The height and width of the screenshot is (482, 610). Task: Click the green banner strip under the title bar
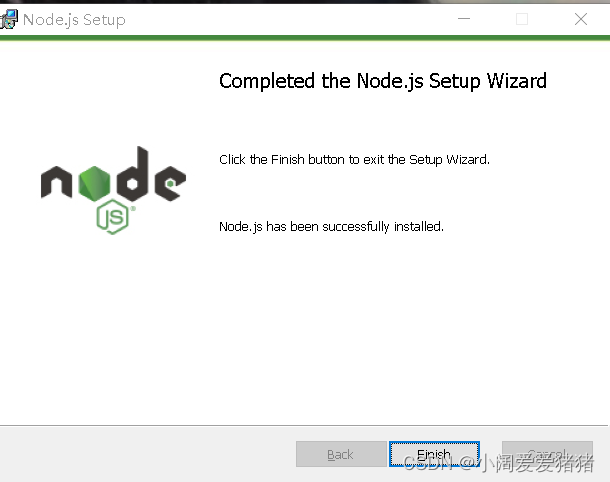305,38
